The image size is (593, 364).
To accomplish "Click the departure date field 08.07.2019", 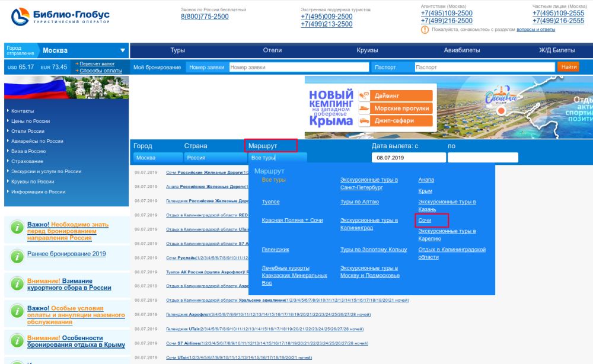I will click(x=408, y=158).
